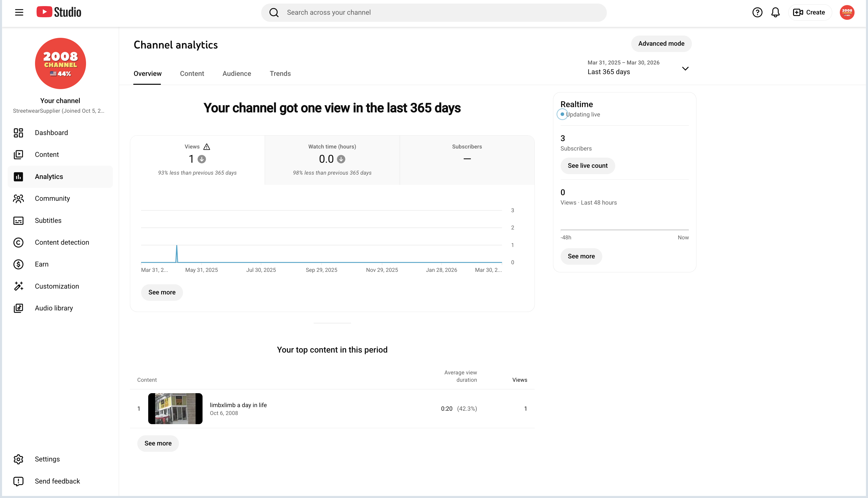Expand the Last 365 days date range dropdown

(685, 69)
